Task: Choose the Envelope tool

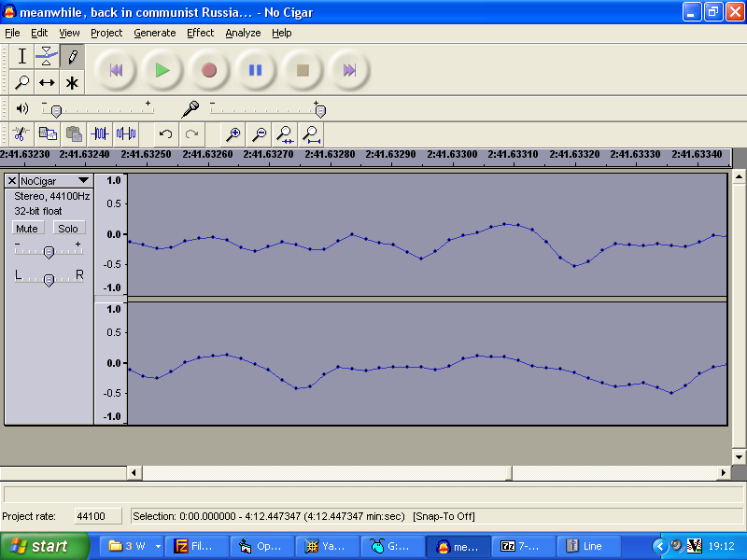Action: [x=47, y=57]
